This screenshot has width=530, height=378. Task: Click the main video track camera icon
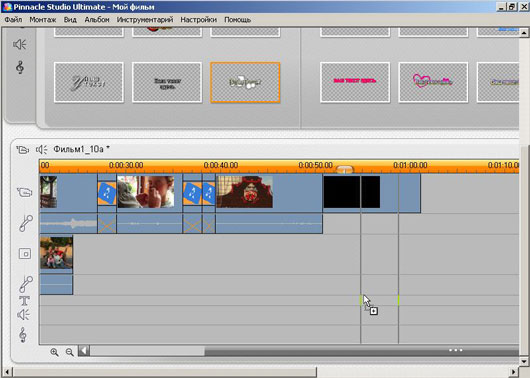pos(25,192)
